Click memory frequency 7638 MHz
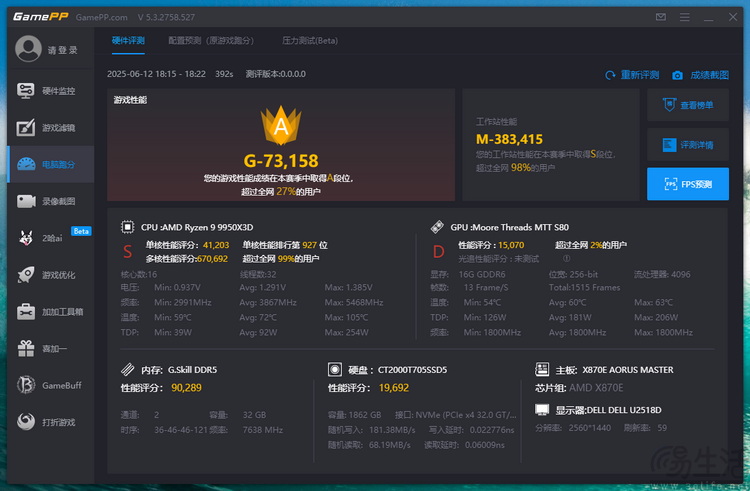This screenshot has height=491, width=750. point(263,430)
